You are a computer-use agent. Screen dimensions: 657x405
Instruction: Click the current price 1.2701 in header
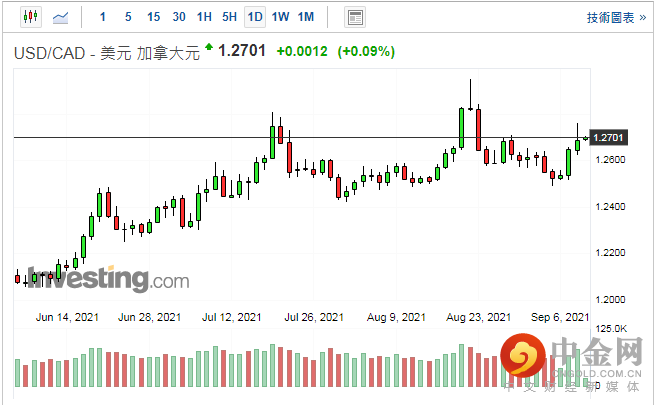pyautogui.click(x=242, y=51)
